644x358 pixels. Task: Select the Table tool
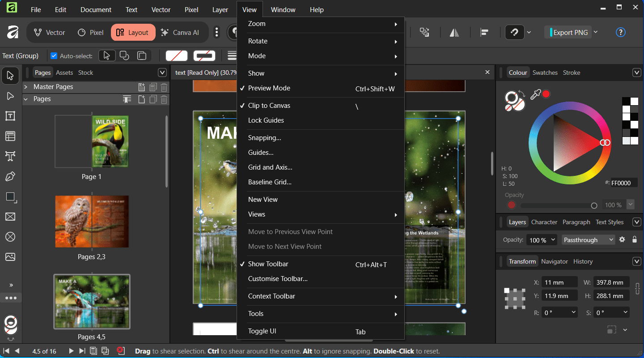point(10,136)
